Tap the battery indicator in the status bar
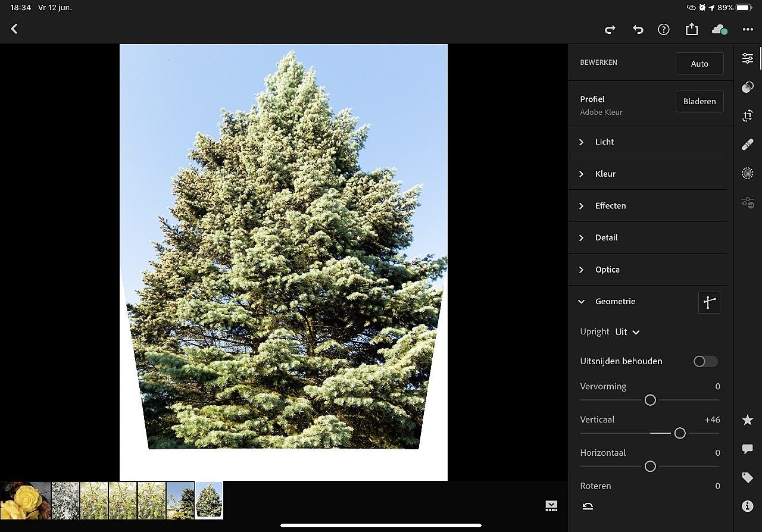This screenshot has height=532, width=762. 744,8
